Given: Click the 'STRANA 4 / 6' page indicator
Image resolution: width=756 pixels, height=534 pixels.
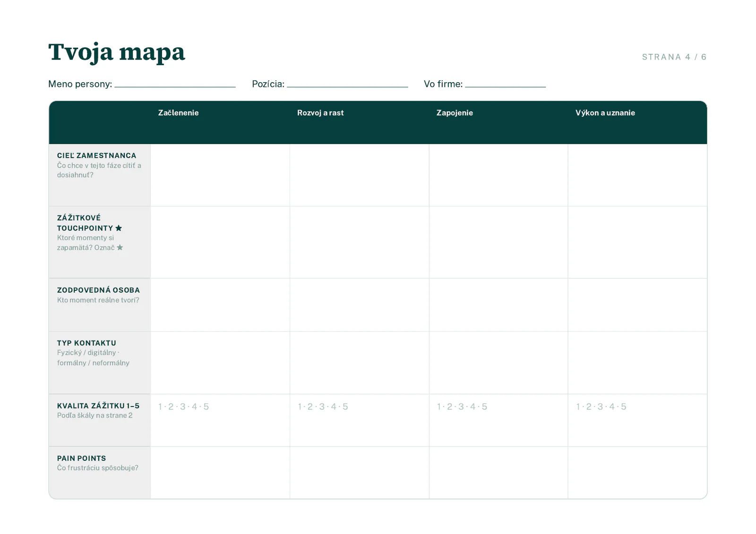Looking at the screenshot, I should (674, 57).
